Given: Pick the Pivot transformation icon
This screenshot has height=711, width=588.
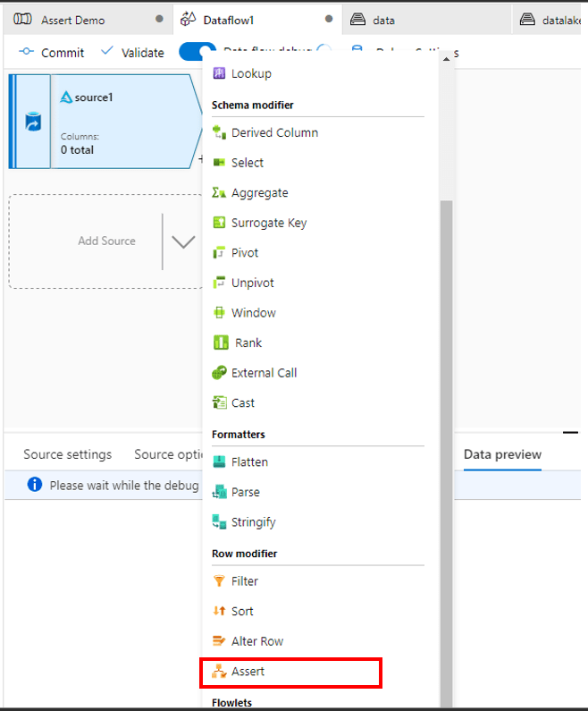Looking at the screenshot, I should click(x=220, y=253).
